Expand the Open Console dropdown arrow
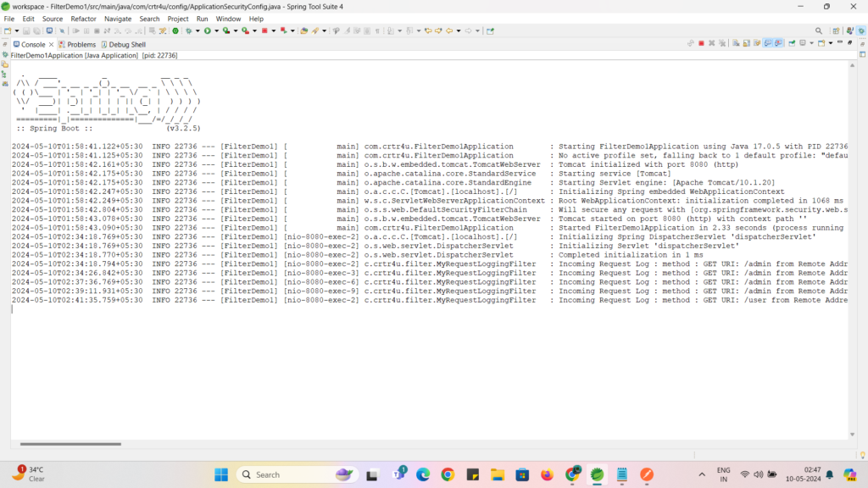The width and height of the screenshot is (868, 488). [831, 43]
